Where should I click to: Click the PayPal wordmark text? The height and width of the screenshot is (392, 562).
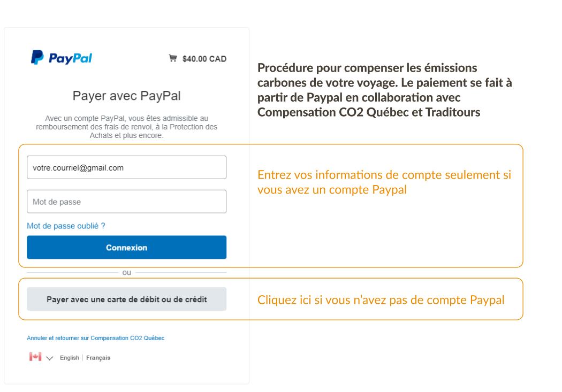tap(71, 58)
